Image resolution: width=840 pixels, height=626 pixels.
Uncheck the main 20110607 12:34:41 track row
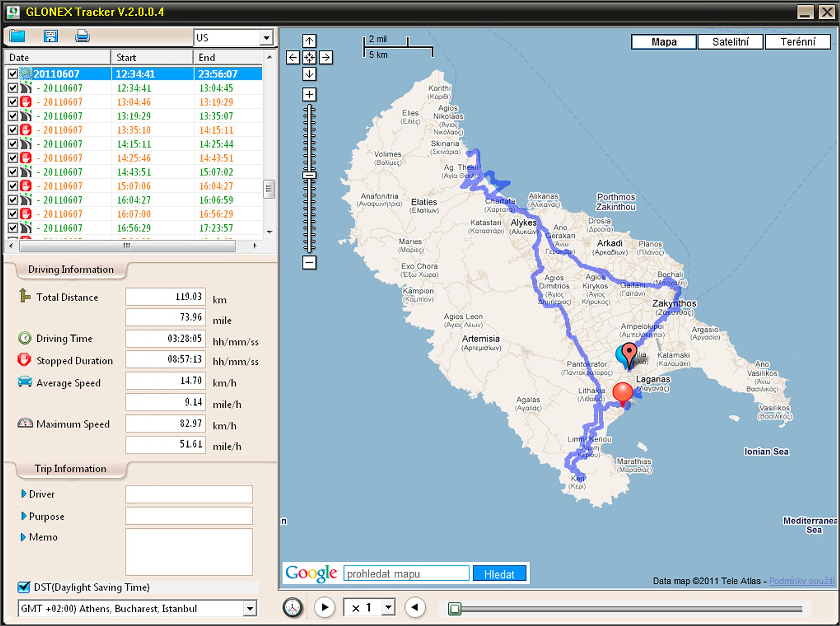13,74
